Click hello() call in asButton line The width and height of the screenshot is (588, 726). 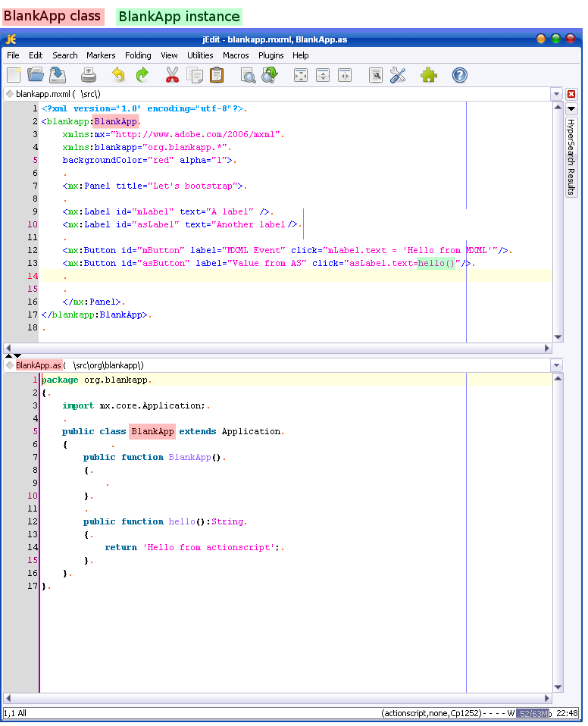436,263
